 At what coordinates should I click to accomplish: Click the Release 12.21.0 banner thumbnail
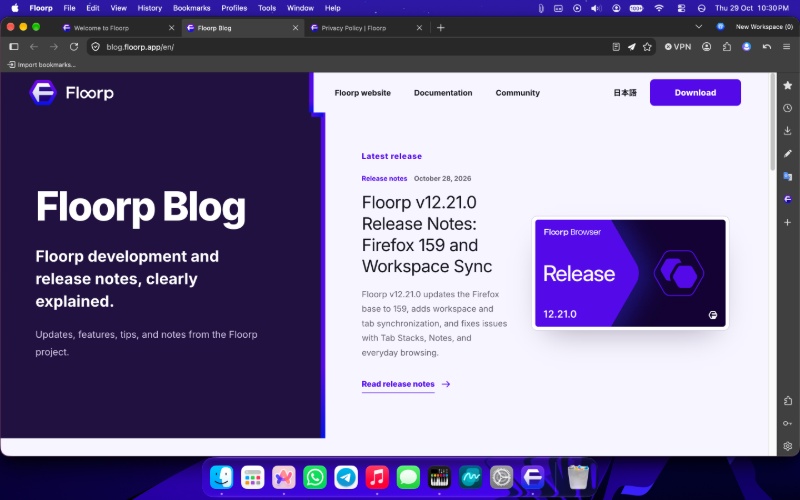630,273
